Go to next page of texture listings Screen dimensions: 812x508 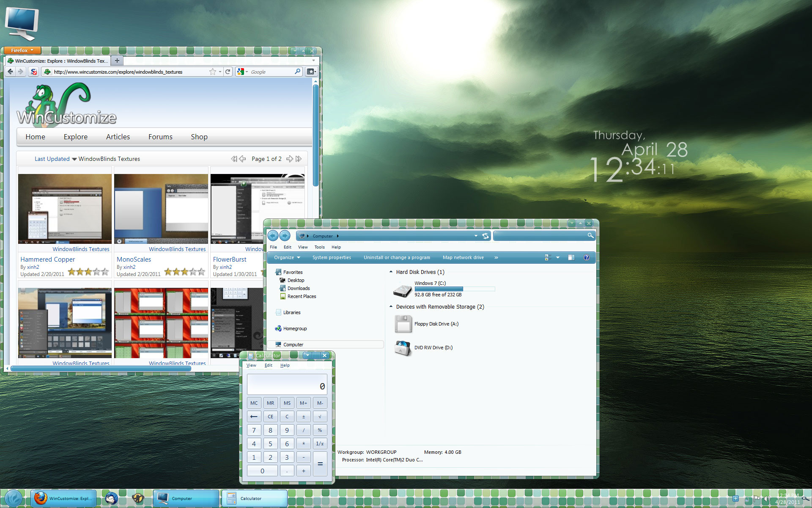[290, 159]
